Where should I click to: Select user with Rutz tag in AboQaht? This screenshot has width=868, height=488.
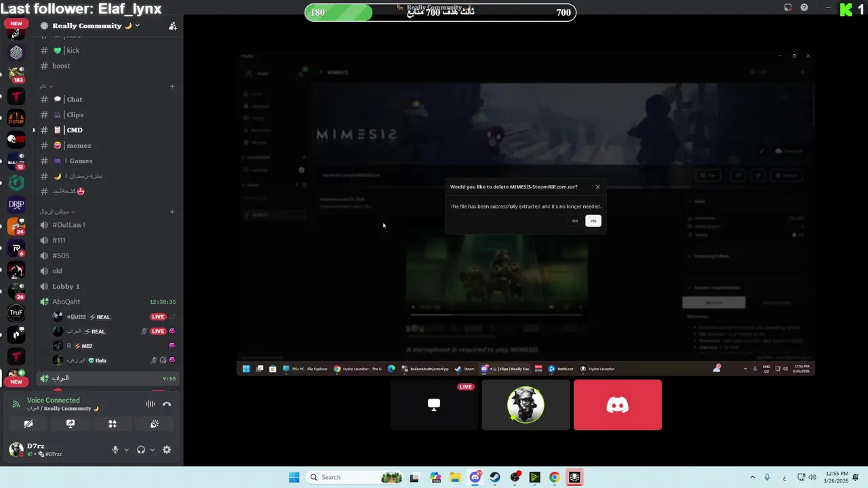pos(113,361)
